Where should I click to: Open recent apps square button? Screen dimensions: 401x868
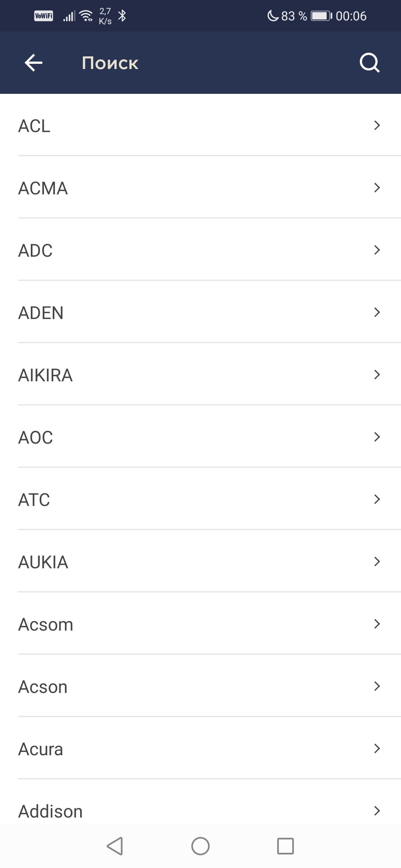(x=285, y=846)
